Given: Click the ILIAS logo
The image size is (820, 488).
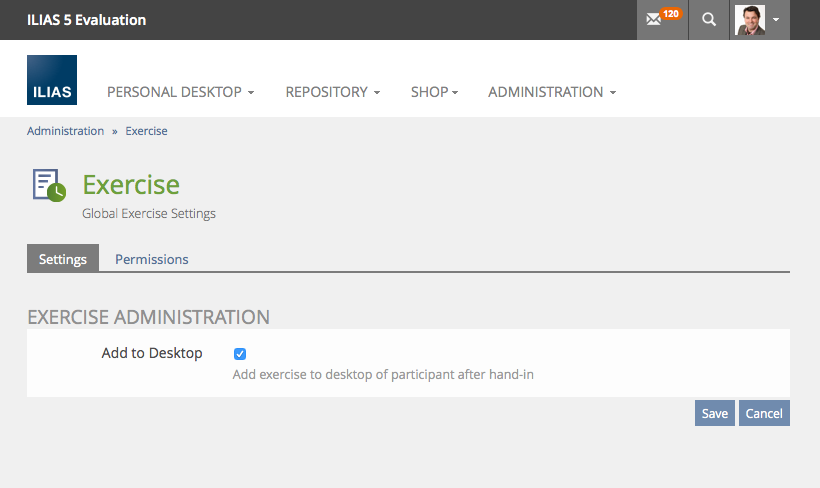Looking at the screenshot, I should (52, 80).
